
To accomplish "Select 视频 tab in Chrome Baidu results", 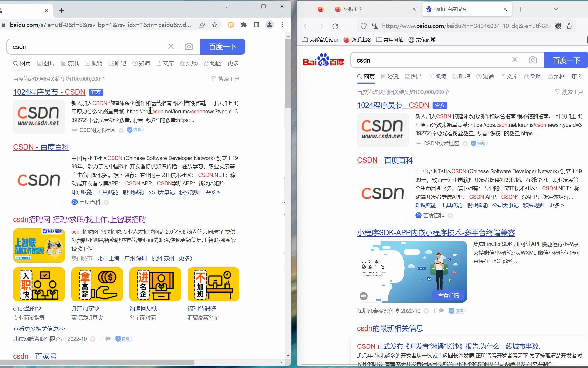I will pyautogui.click(x=94, y=64).
